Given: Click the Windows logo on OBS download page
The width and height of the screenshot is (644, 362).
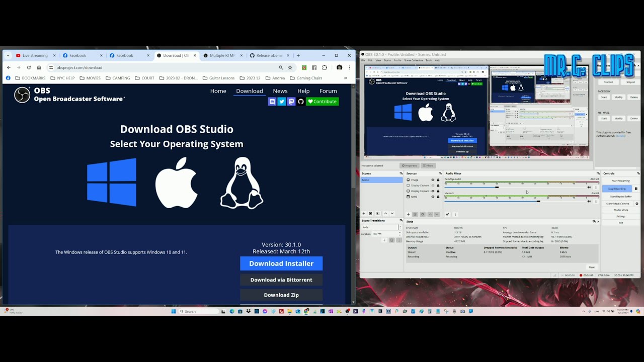Looking at the screenshot, I should 112,182.
